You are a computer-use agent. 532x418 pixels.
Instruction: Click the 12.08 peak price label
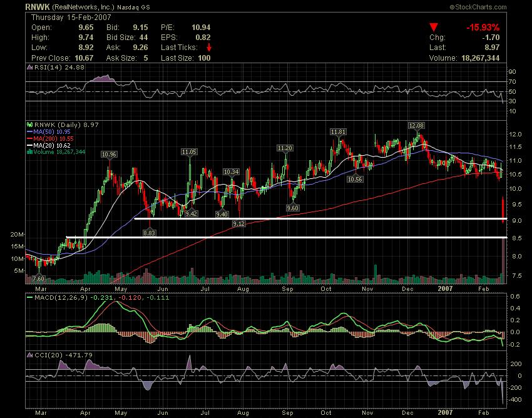(x=416, y=126)
